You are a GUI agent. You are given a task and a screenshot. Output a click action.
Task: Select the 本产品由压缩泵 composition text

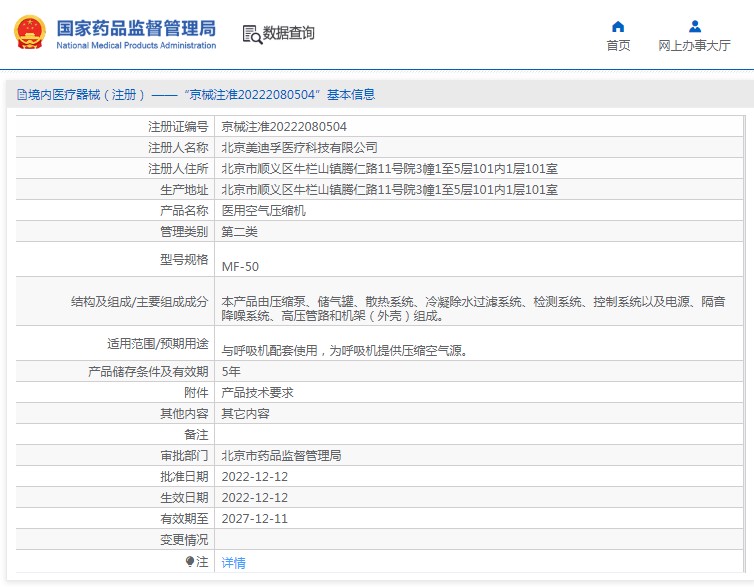point(473,309)
